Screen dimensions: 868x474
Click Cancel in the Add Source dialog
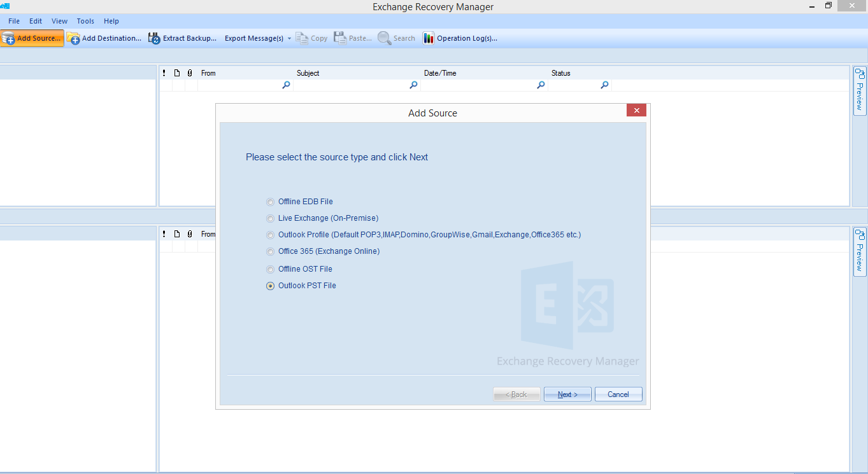tap(618, 394)
